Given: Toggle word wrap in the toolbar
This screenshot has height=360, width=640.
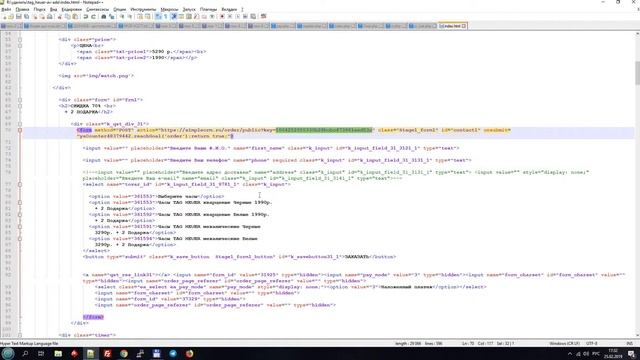Looking at the screenshot, I should point(158,17).
